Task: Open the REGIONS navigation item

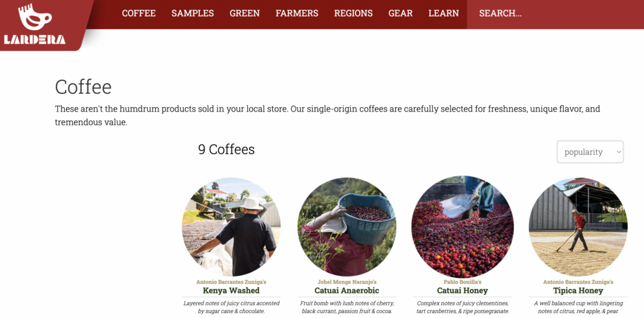Action: (x=353, y=13)
